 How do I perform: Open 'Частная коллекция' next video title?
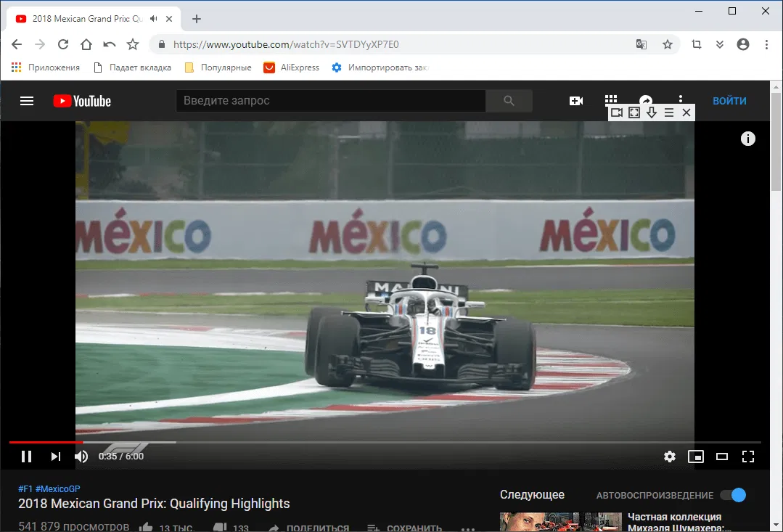click(679, 522)
